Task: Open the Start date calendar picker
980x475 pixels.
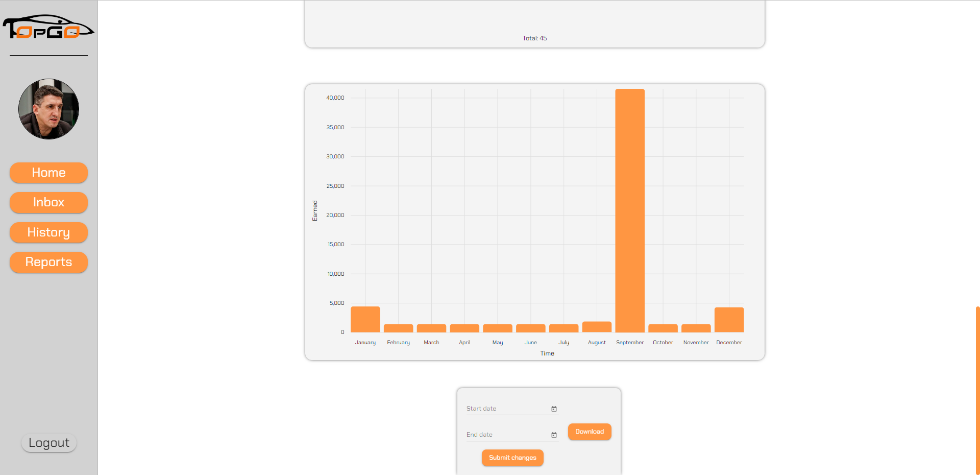Action: 554,409
